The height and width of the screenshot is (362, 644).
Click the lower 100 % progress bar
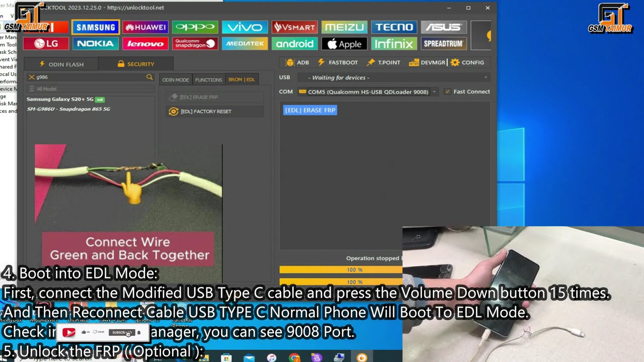(x=341, y=282)
